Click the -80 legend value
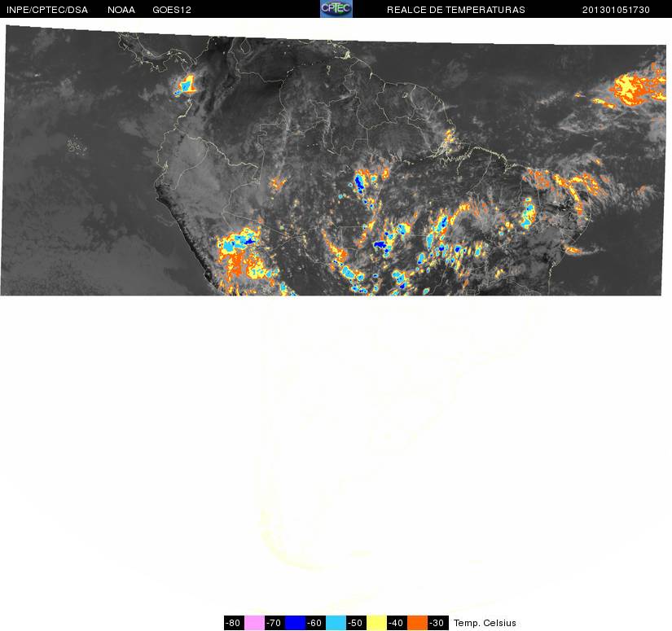This screenshot has width=672, height=631. [x=234, y=623]
